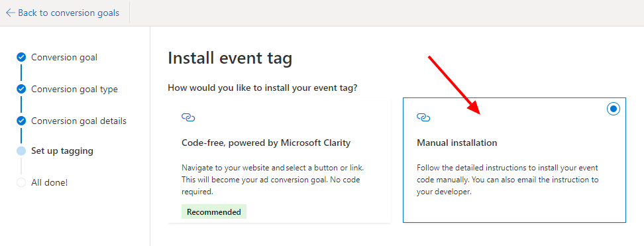
Task: Click the Conversion goal type checkmark icon
Action: 21,89
